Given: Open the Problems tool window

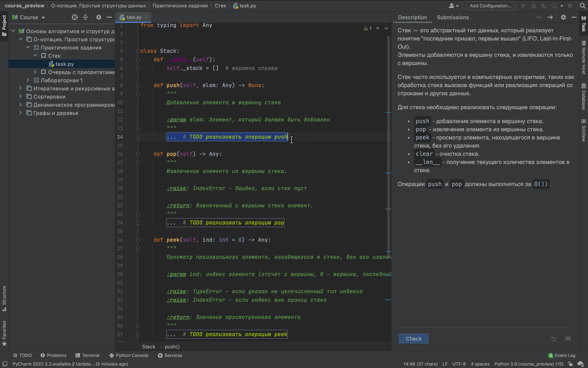Looking at the screenshot, I should (x=53, y=355).
